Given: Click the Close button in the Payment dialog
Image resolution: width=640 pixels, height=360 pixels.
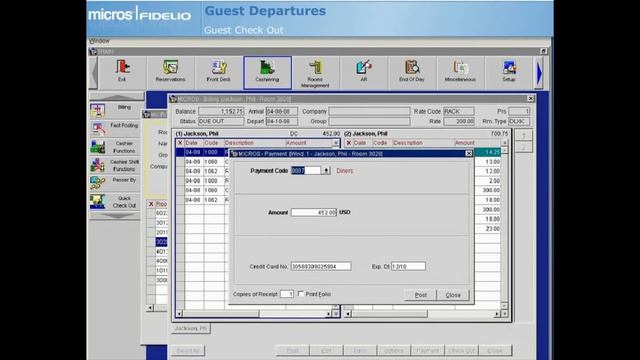Looking at the screenshot, I should point(453,295).
